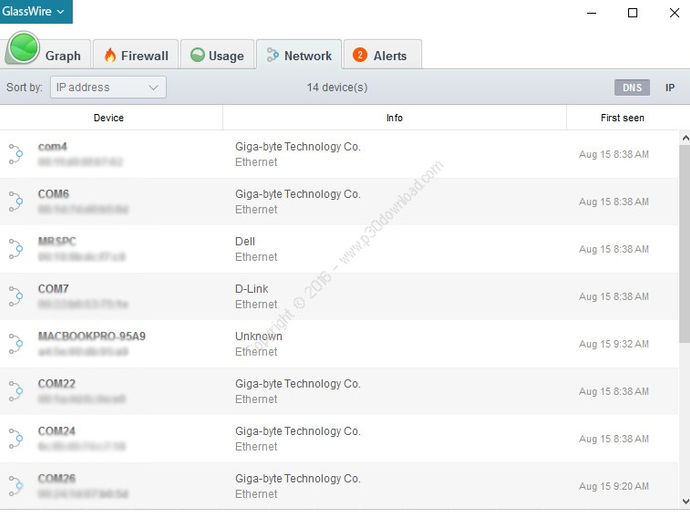
Task: Click the network icon of MRSPC device
Action: [x=16, y=249]
